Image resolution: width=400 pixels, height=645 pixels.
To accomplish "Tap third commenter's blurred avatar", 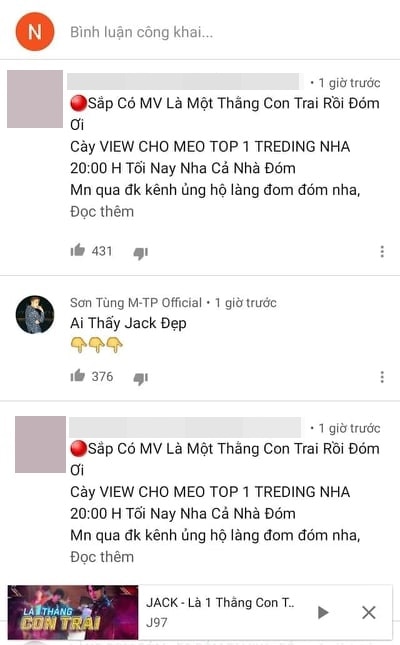I will coord(40,444).
